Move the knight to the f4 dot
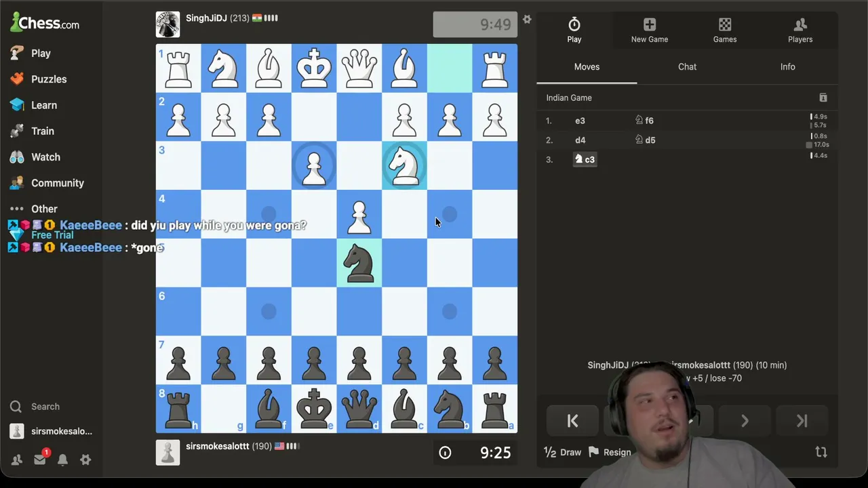 click(x=269, y=214)
